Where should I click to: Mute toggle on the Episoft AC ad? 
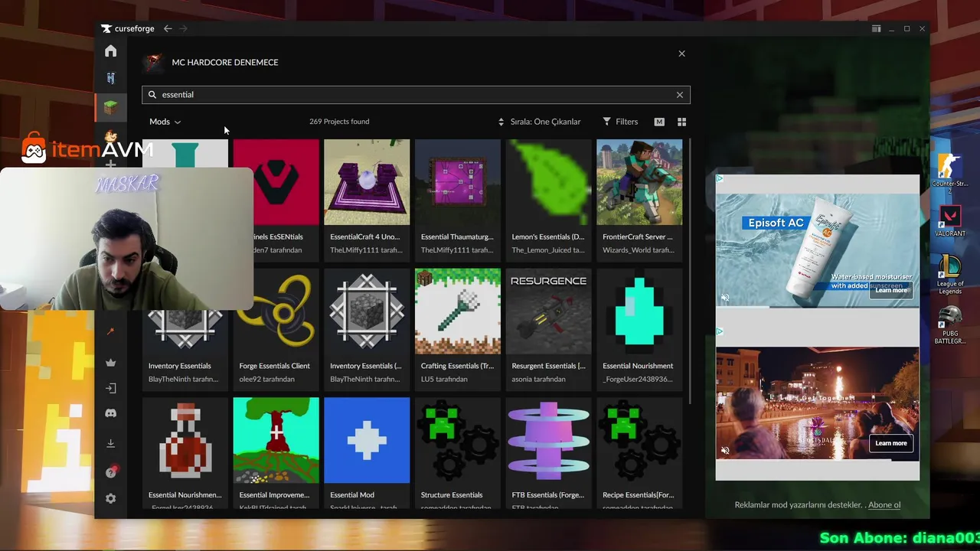pyautogui.click(x=725, y=298)
